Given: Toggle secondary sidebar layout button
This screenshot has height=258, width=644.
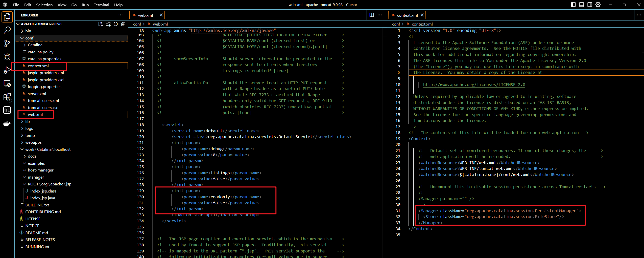Looking at the screenshot, I should pos(590,5).
